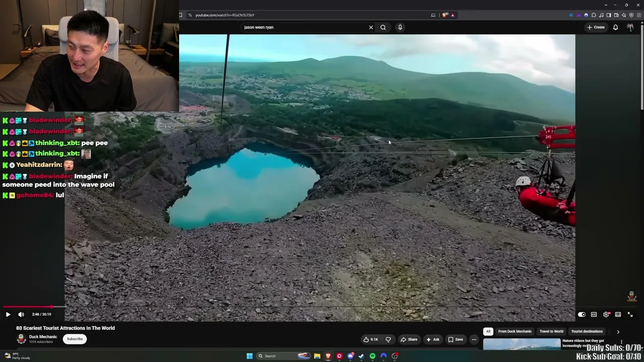The width and height of the screenshot is (644, 362).
Task: Open the browser hamburger main menu
Action: (x=638, y=15)
